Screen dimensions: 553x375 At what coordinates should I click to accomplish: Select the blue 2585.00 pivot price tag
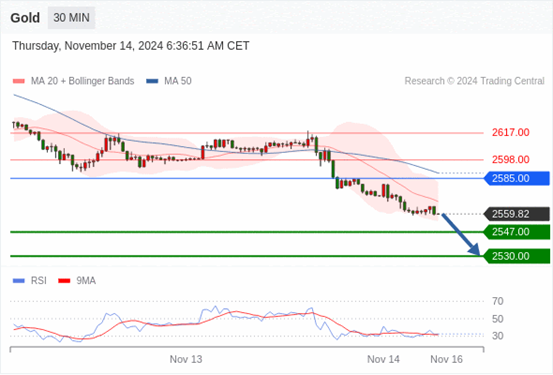517,179
